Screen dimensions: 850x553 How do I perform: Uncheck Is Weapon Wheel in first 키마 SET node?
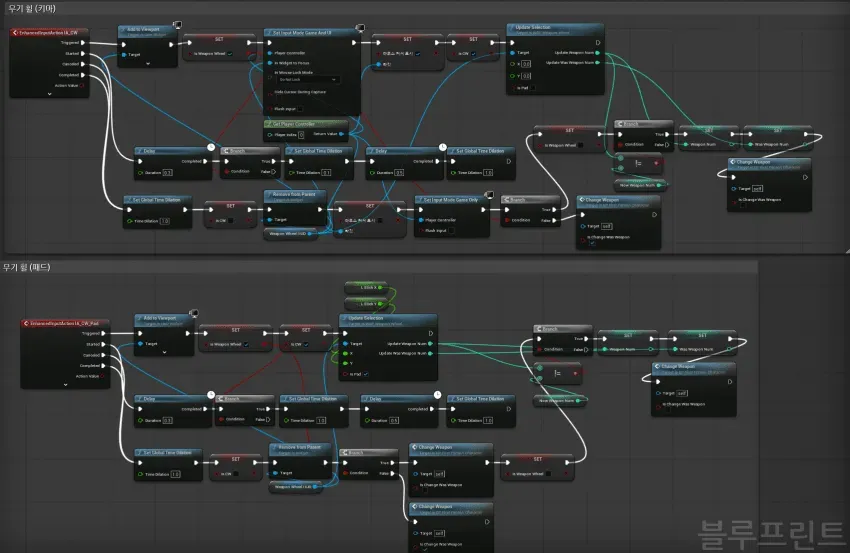pos(230,54)
